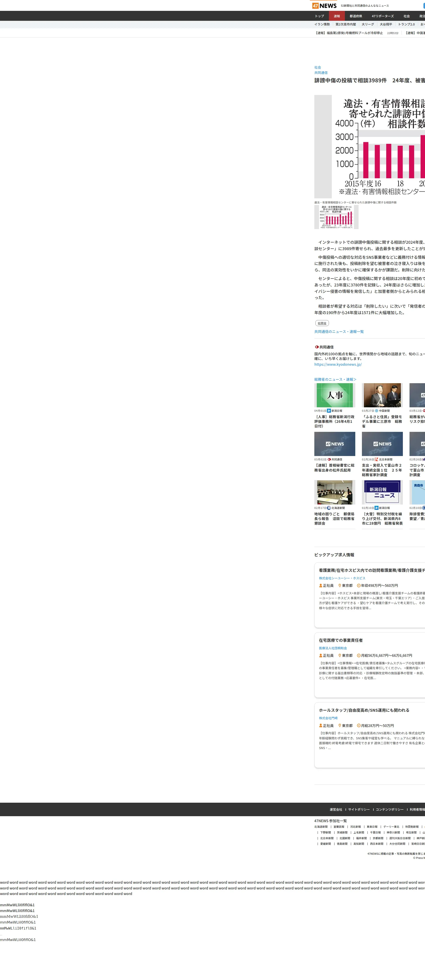Click the 新潟日報 source icon on the 04月01日 article
This screenshot has height=980, width=425.
[x=329, y=411]
